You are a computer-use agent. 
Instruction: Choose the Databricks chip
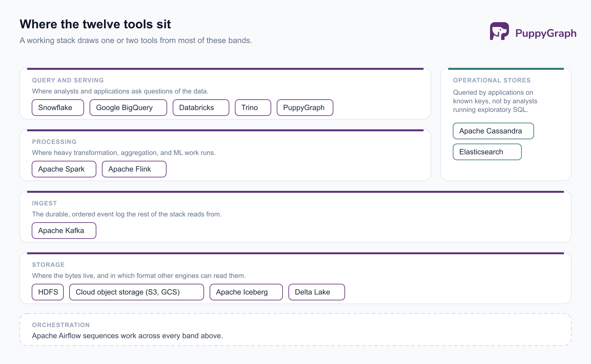(x=201, y=108)
